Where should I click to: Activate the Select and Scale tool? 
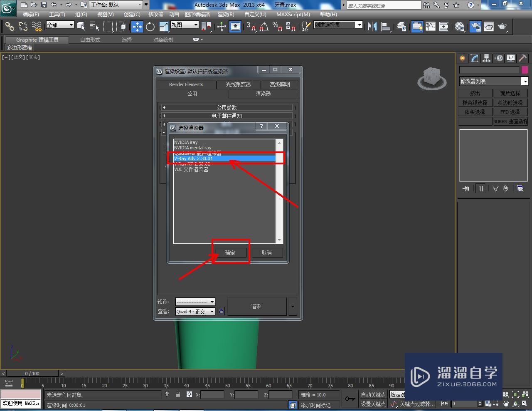[x=164, y=27]
